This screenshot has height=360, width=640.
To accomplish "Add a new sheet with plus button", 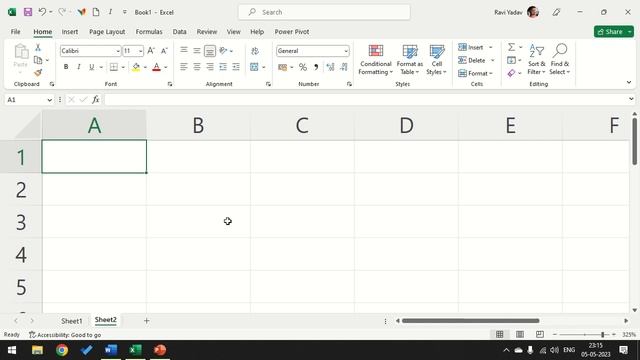I will coord(147,321).
